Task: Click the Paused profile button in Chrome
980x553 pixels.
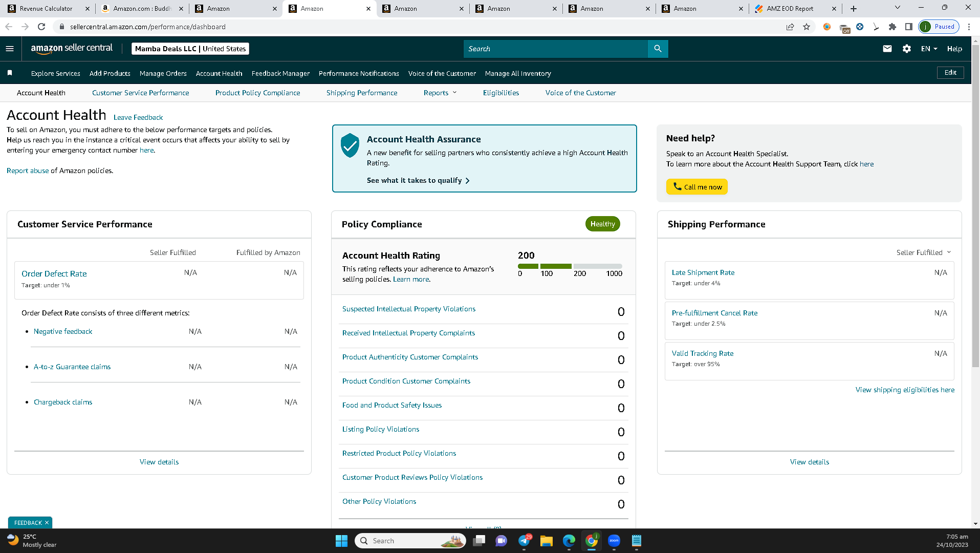Action: point(939,27)
